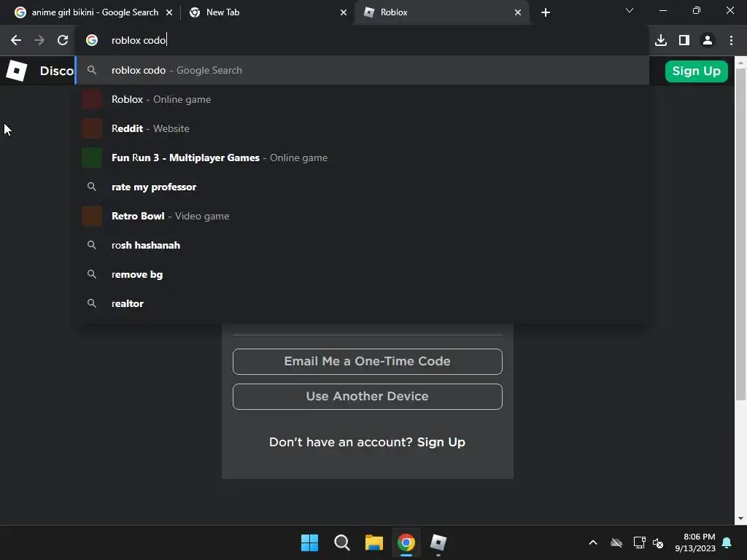Screen dimensions: 747x560
Task: Open Windows taskbar Search
Action: 341,542
